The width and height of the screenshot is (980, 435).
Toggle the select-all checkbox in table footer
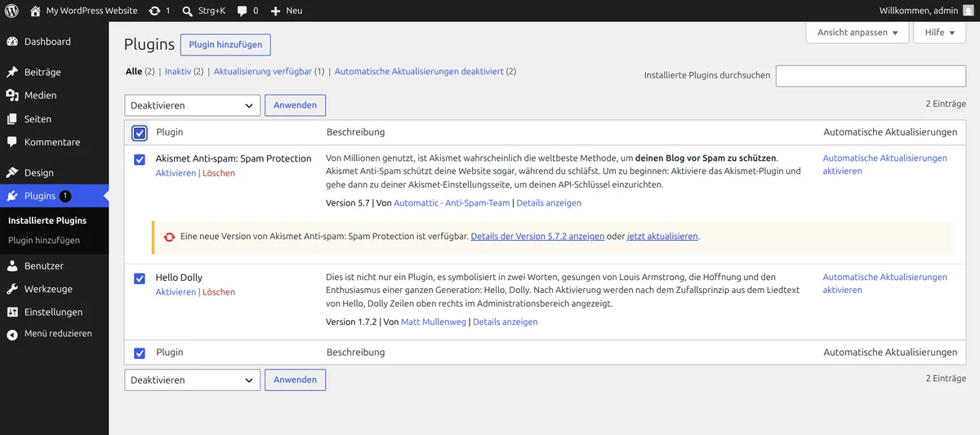140,353
